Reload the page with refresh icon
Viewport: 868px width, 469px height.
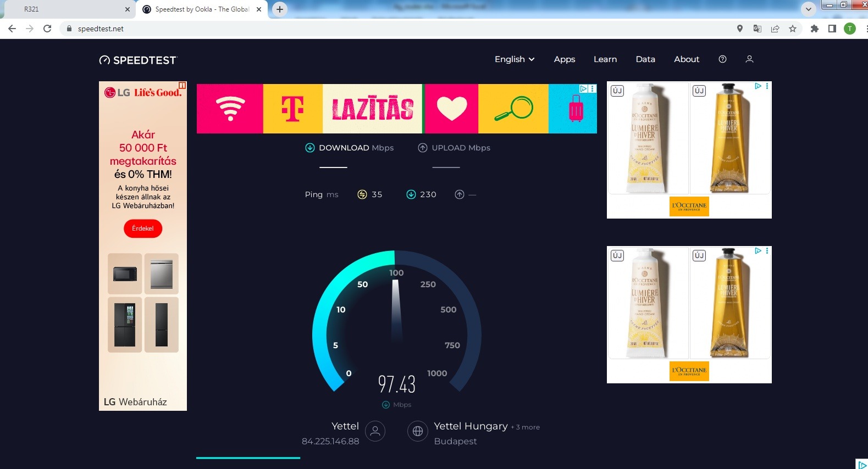point(47,29)
